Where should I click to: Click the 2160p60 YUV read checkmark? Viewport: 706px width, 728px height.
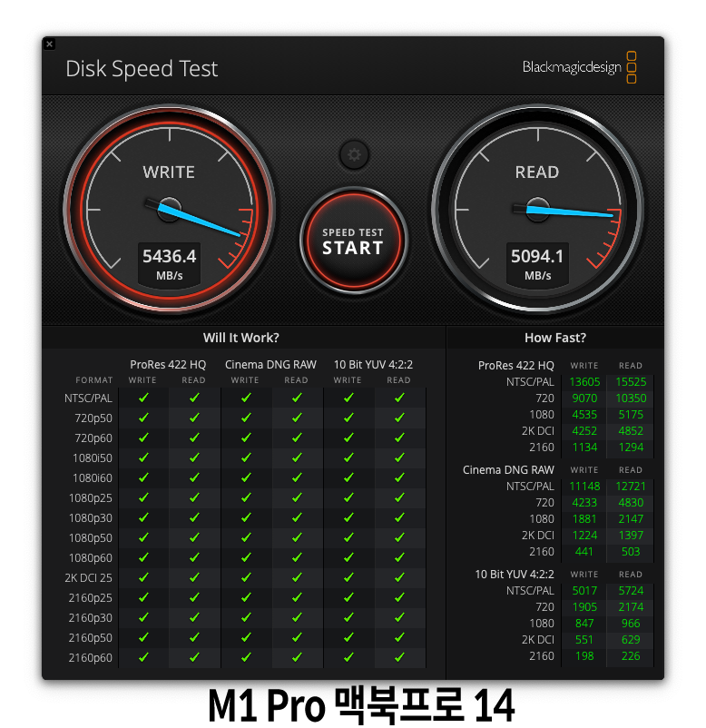(x=399, y=657)
